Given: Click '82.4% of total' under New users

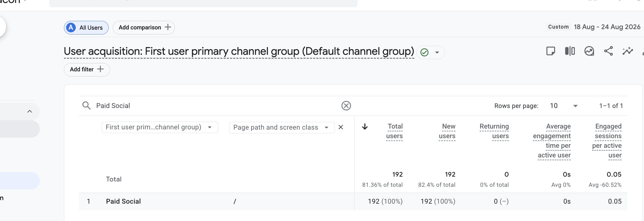Looking at the screenshot, I should click(x=437, y=185).
